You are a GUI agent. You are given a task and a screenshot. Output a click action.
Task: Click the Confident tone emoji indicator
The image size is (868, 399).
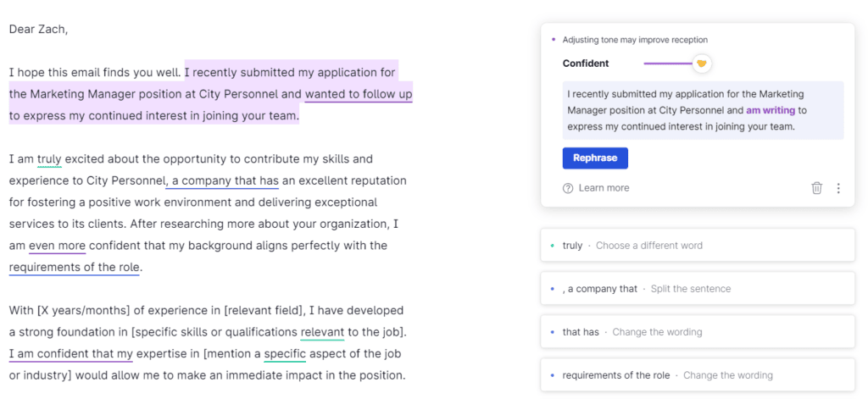tap(701, 64)
